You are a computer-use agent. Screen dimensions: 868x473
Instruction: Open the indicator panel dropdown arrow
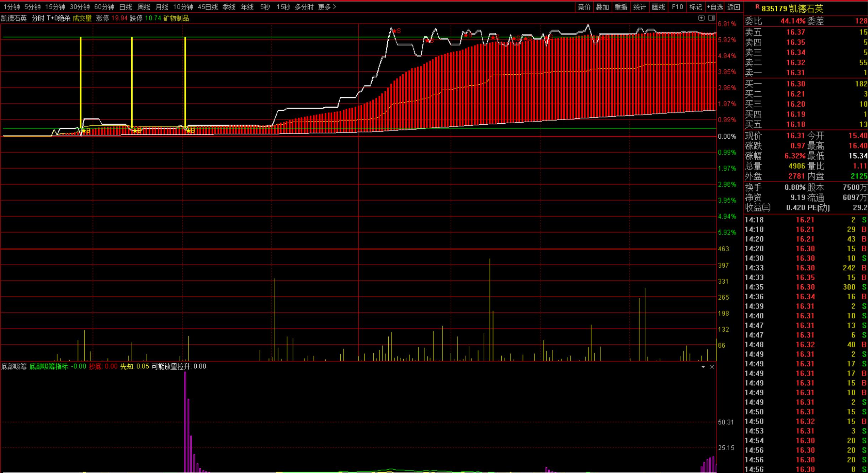pyautogui.click(x=703, y=367)
